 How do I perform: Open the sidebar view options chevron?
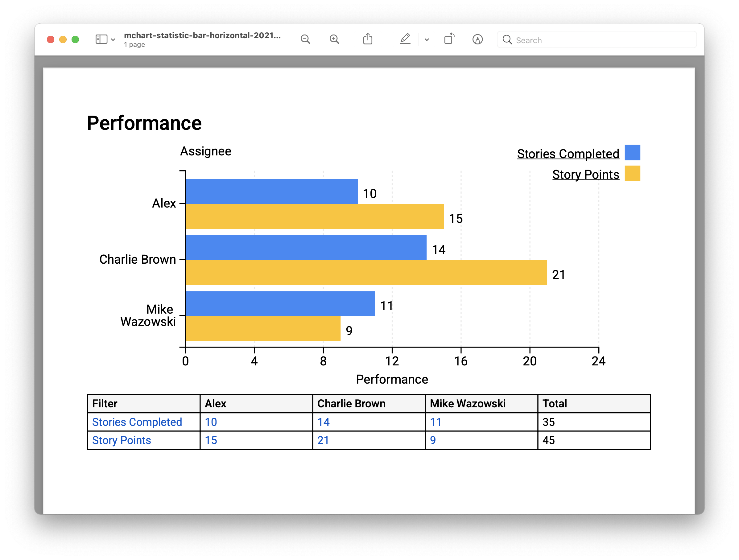[113, 39]
